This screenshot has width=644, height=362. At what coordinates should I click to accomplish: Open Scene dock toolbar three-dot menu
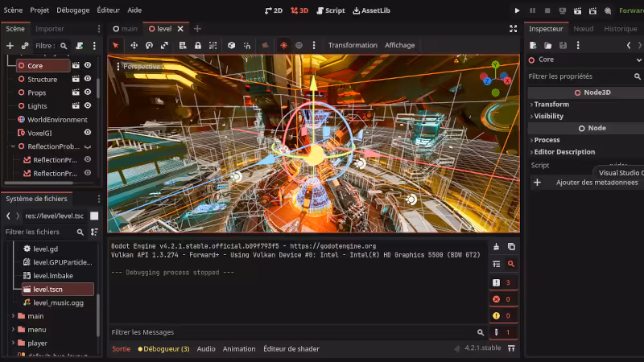coord(94,46)
